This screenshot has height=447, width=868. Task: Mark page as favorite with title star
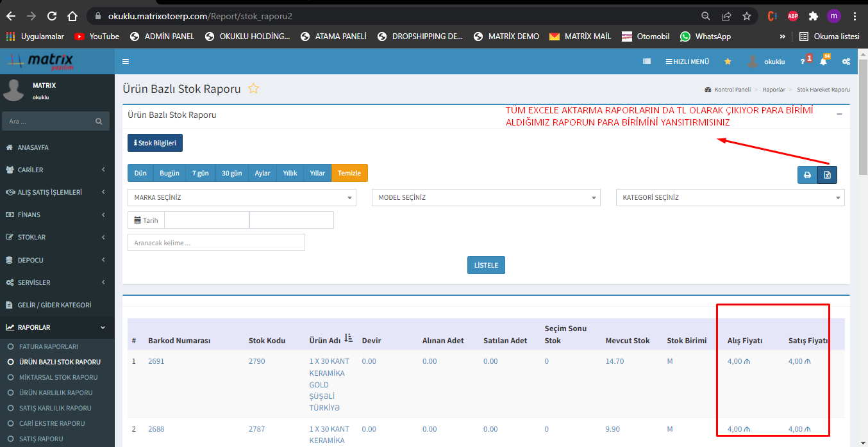coord(253,89)
